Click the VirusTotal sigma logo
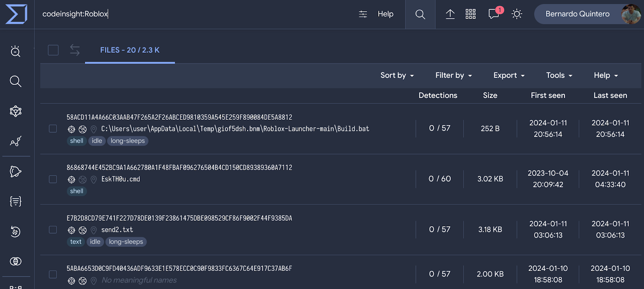This screenshot has height=289, width=644. point(17,14)
